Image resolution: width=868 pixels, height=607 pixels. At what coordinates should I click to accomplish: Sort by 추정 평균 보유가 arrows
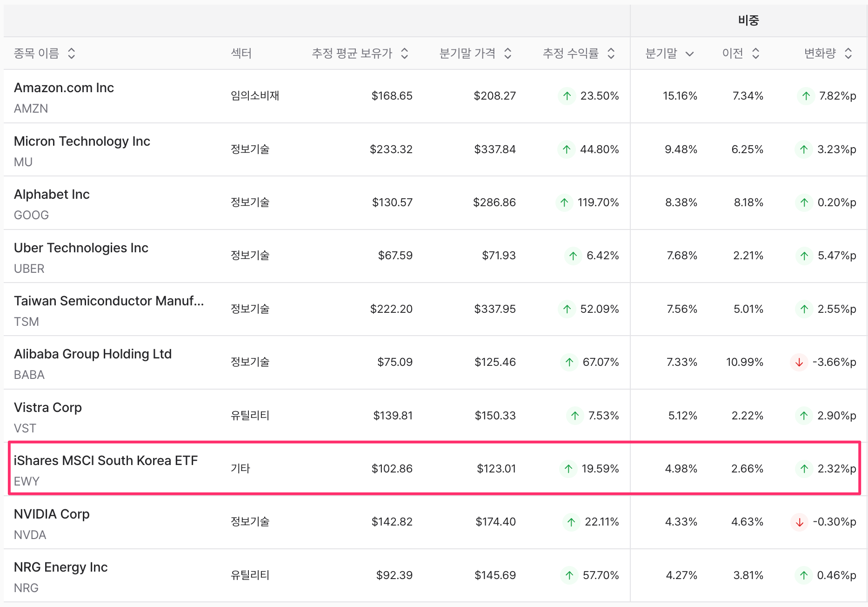(405, 54)
